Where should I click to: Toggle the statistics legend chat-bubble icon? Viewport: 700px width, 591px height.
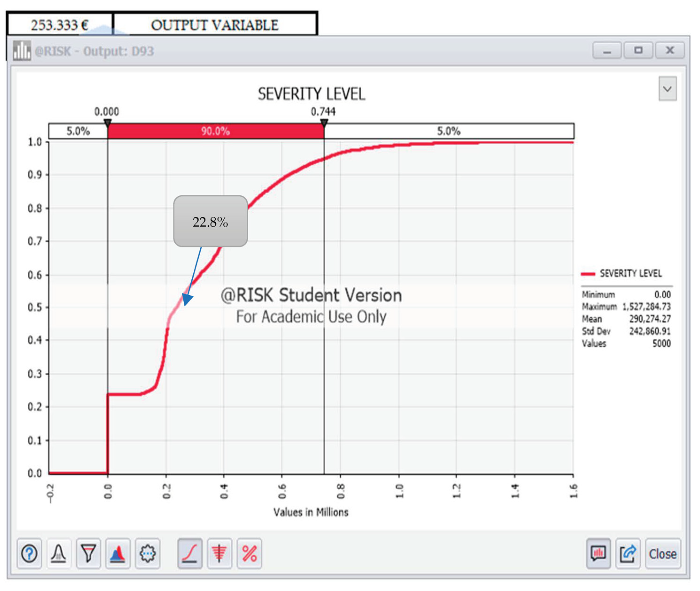[x=598, y=554]
